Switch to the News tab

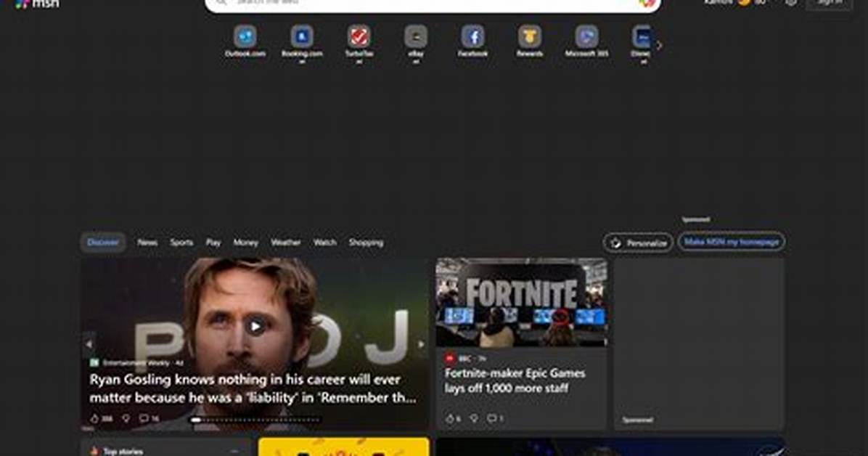(x=147, y=242)
